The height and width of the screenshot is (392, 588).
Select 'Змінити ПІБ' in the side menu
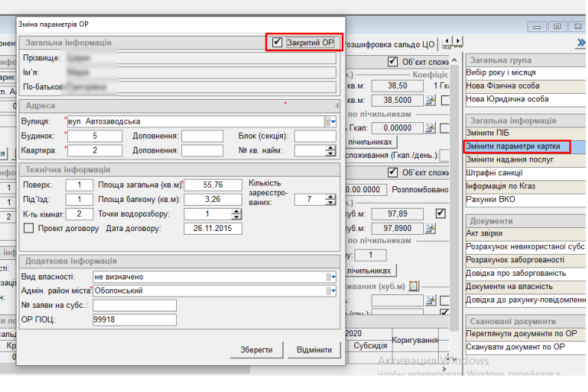pos(522,133)
